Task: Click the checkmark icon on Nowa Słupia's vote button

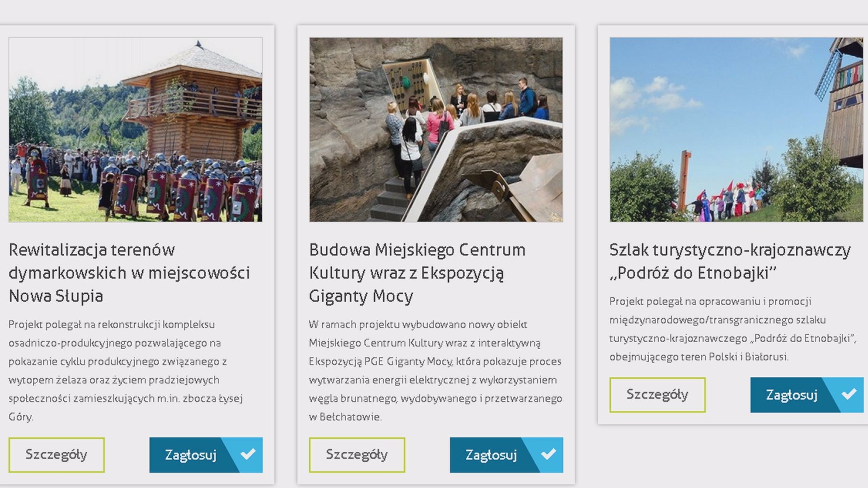Action: [x=248, y=454]
